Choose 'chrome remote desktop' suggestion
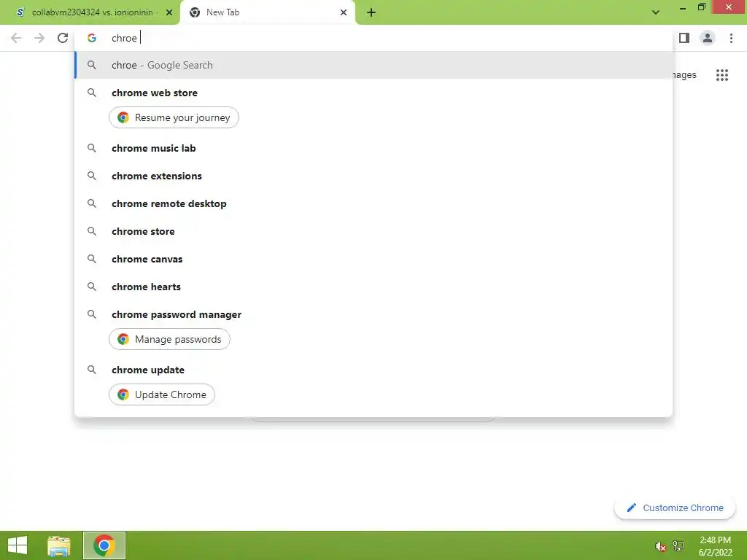This screenshot has height=560, width=747. pos(374,203)
